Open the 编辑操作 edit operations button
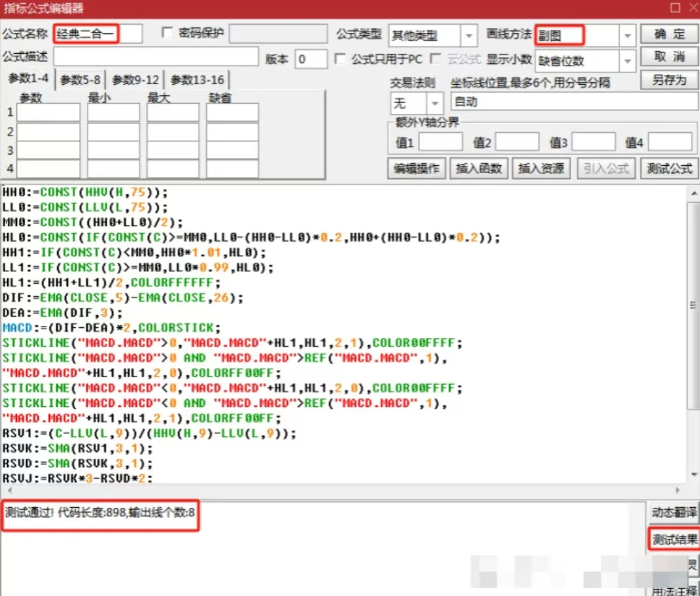 pos(417,168)
